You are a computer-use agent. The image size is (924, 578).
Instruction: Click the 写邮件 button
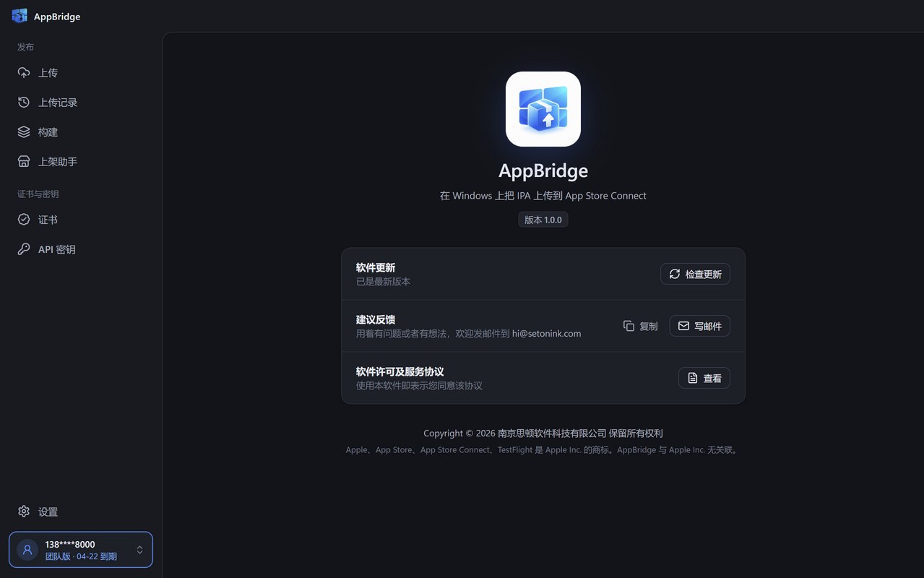pos(700,326)
